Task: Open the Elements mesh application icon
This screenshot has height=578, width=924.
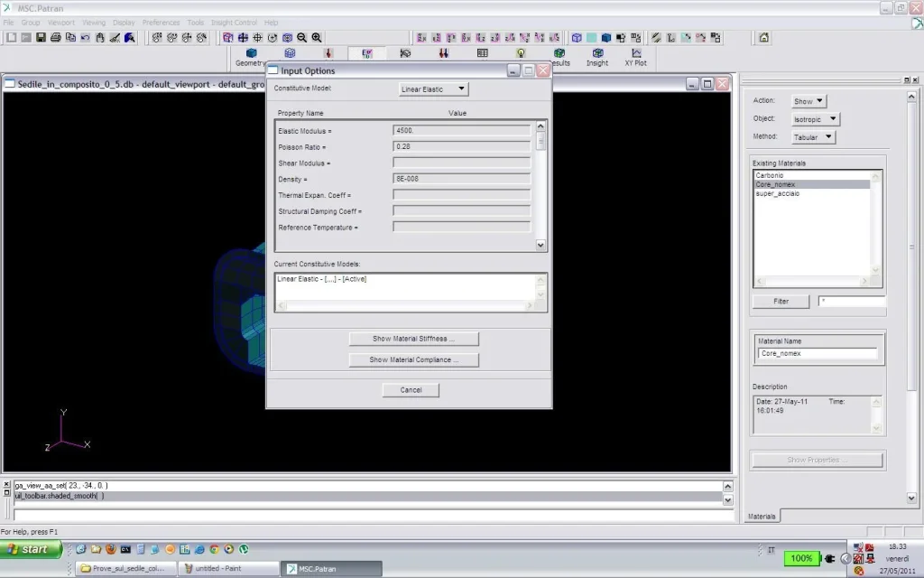Action: (290, 54)
